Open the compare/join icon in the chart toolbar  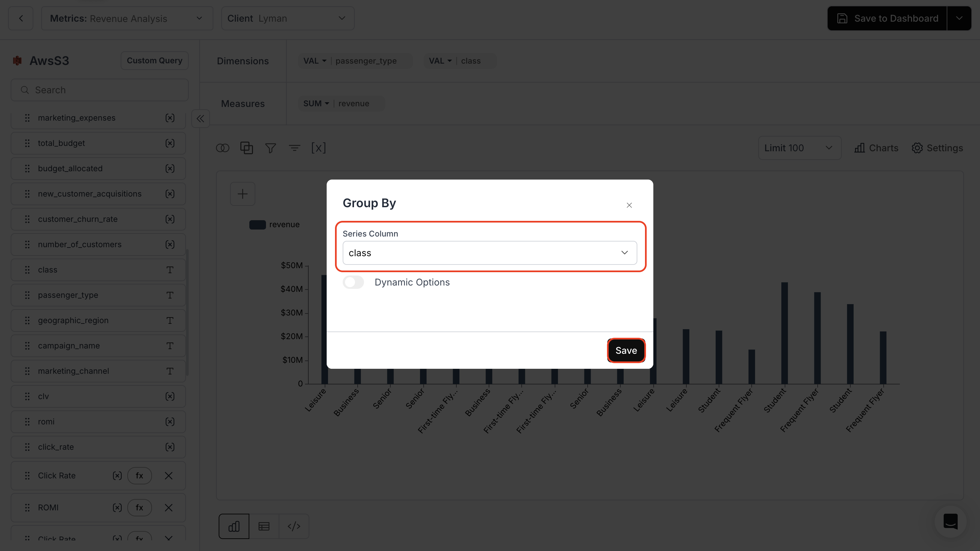(223, 148)
